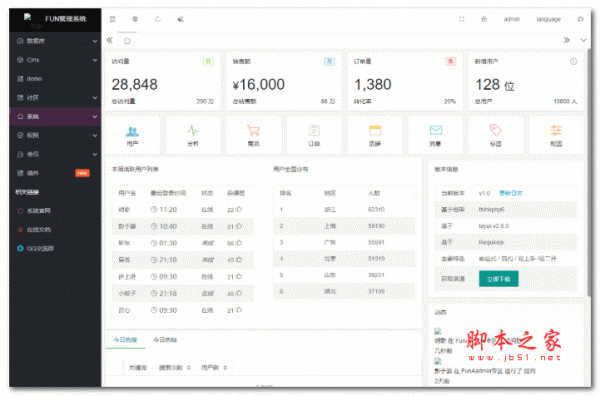The width and height of the screenshot is (600, 396).
Task: Select the home tab icon
Action: (x=127, y=41)
